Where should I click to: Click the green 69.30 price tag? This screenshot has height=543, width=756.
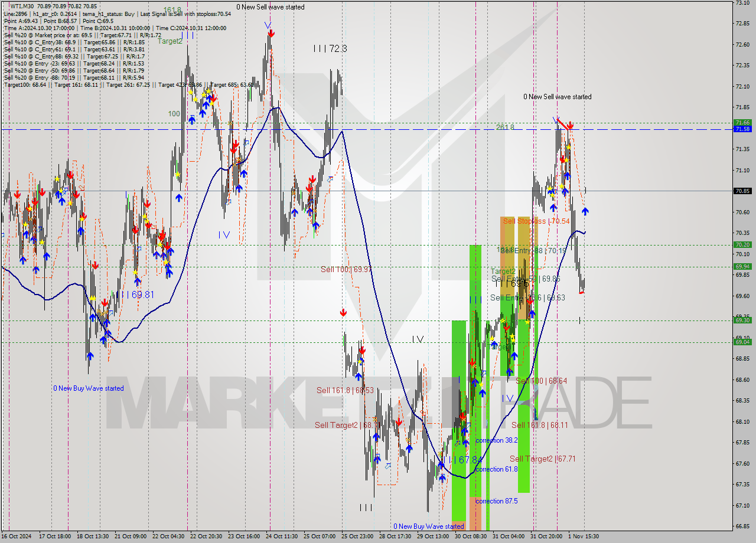pyautogui.click(x=742, y=320)
